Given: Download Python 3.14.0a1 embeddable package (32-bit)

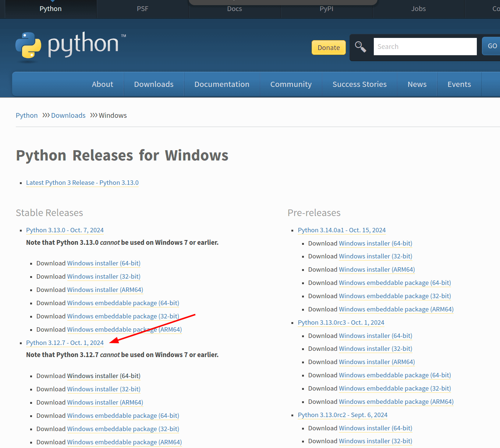Looking at the screenshot, I should coord(395,296).
